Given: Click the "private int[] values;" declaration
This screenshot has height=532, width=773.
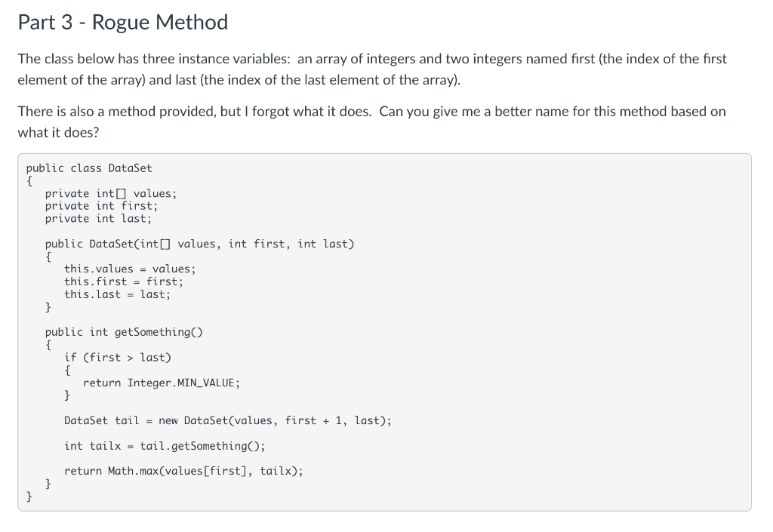Looking at the screenshot, I should pyautogui.click(x=111, y=193).
